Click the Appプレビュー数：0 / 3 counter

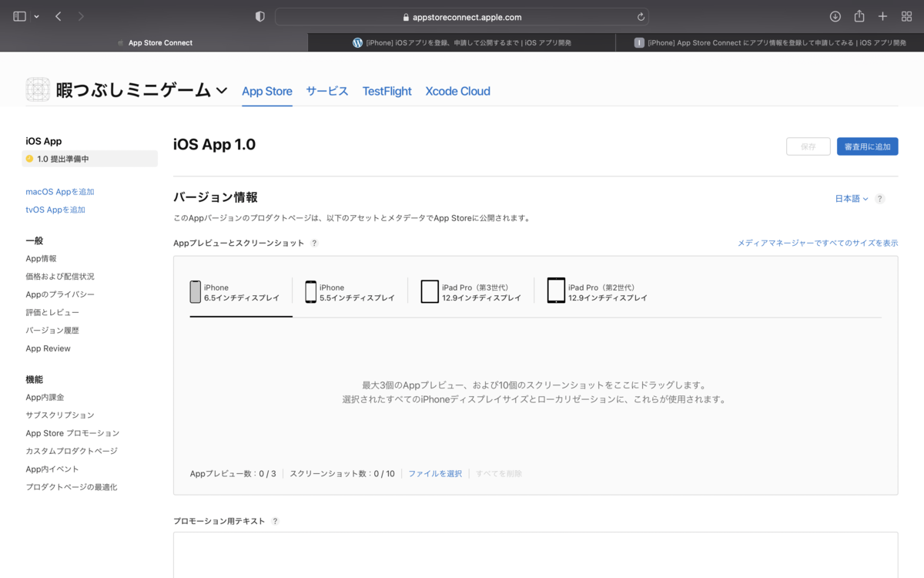233,474
